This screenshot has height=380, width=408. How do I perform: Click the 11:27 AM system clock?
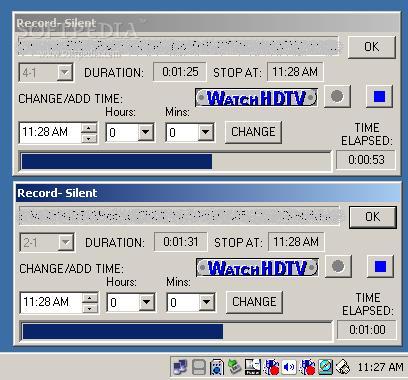click(x=380, y=367)
